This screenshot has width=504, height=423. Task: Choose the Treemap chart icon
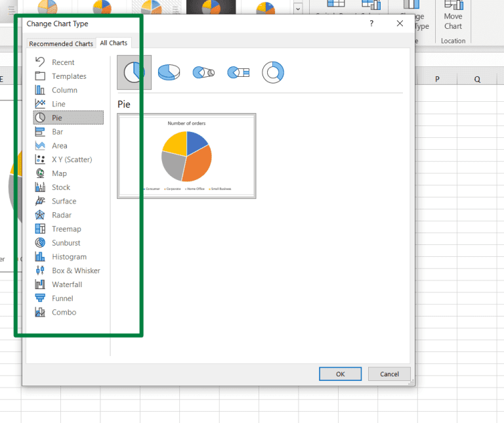coord(40,229)
